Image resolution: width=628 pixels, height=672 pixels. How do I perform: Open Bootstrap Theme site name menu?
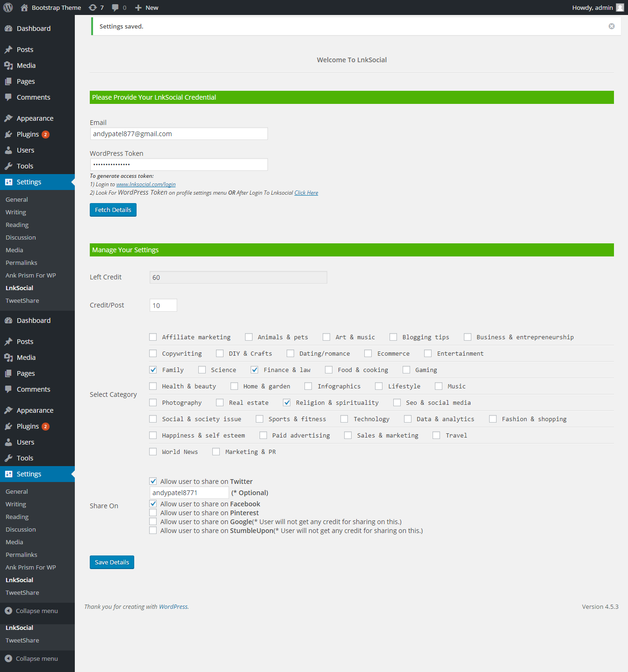coord(57,7)
